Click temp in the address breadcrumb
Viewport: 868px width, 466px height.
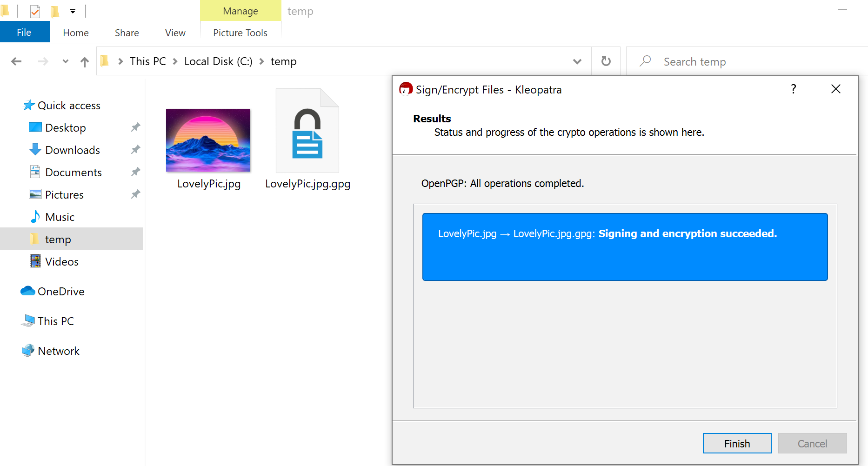tap(284, 61)
